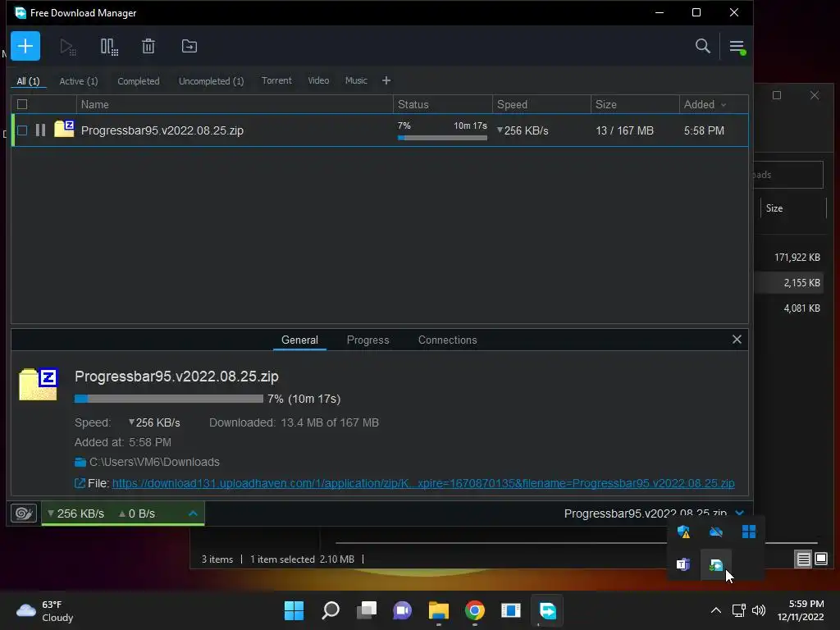Open File Explorer on taskbar
Image resolution: width=840 pixels, height=630 pixels.
click(x=439, y=610)
